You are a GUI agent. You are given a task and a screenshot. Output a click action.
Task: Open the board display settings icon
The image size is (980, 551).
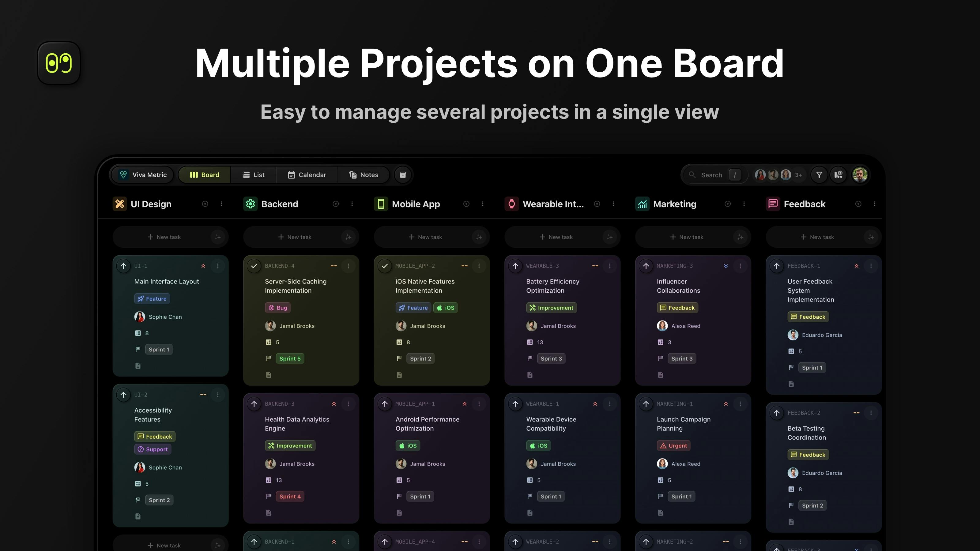(x=839, y=175)
